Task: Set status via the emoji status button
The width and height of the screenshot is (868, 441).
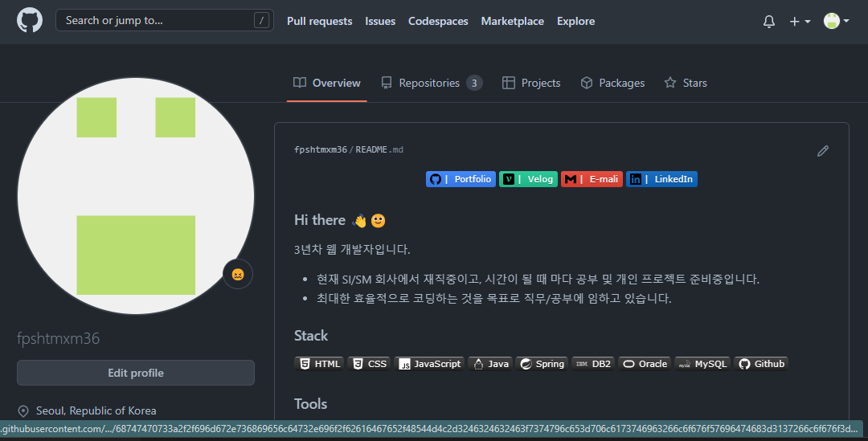Action: [x=238, y=274]
